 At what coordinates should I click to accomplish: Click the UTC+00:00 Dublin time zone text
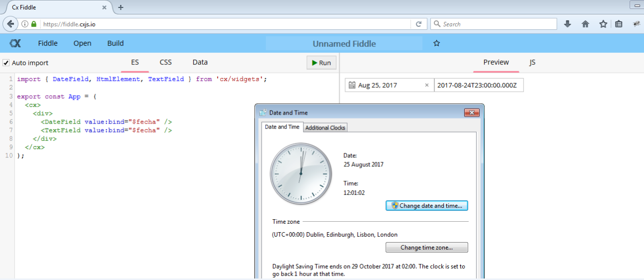(335, 234)
